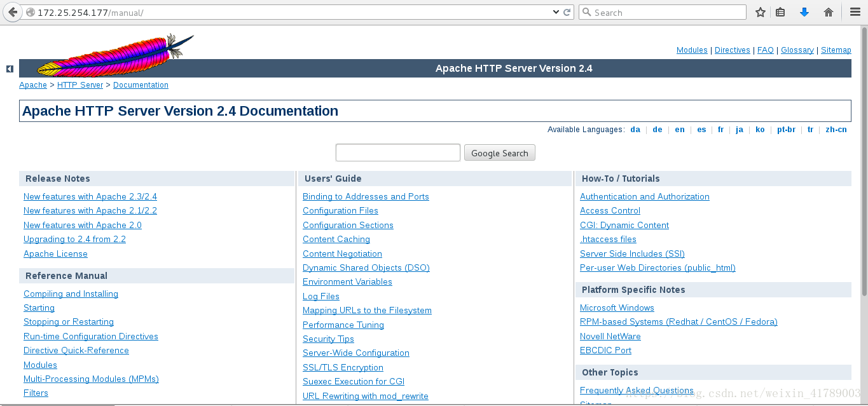Open Environment Variables link
The height and width of the screenshot is (406, 868).
(347, 282)
